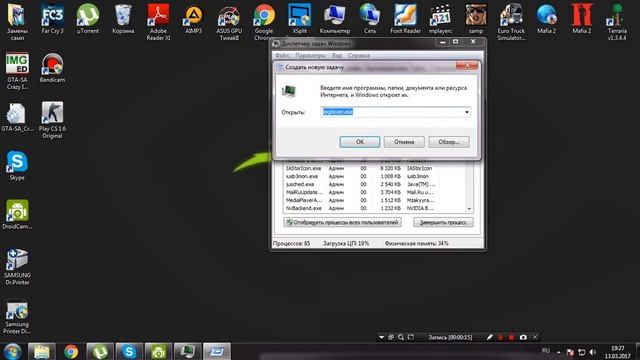The width and height of the screenshot is (640, 360).
Task: Close the Создать новую задачу dialog
Action: coord(467,65)
